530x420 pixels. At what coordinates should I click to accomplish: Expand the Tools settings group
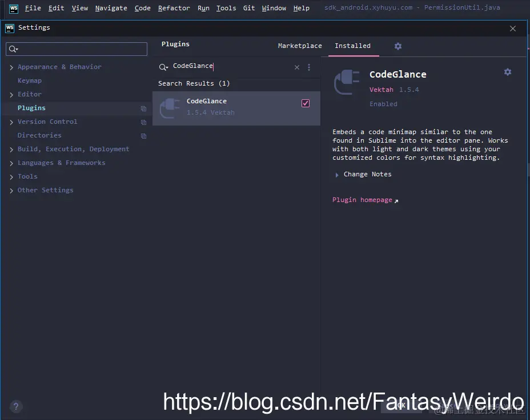[x=11, y=176]
